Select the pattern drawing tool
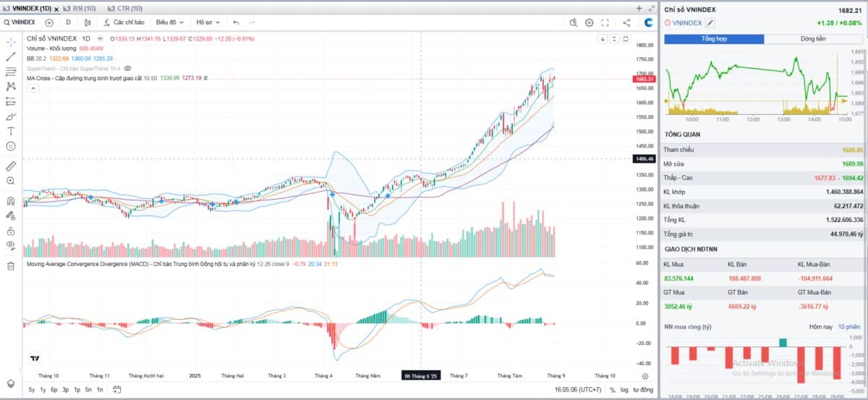Screen dimensions: 868x400 [11, 86]
